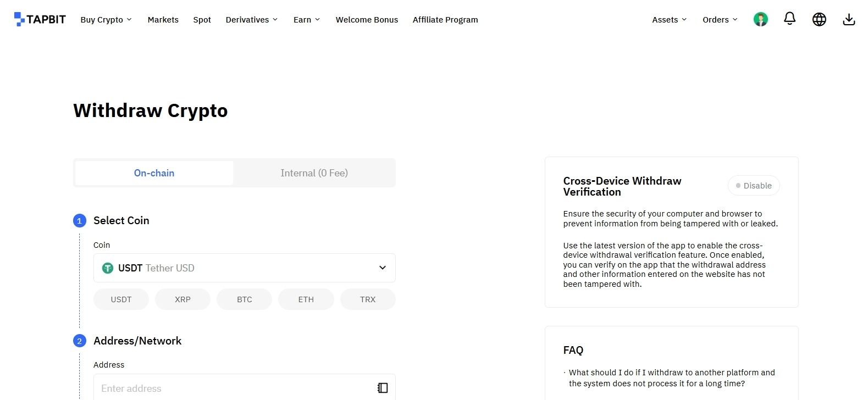Click the Cross-Device Withdraw Verification title
This screenshot has height=400, width=868.
coord(622,186)
